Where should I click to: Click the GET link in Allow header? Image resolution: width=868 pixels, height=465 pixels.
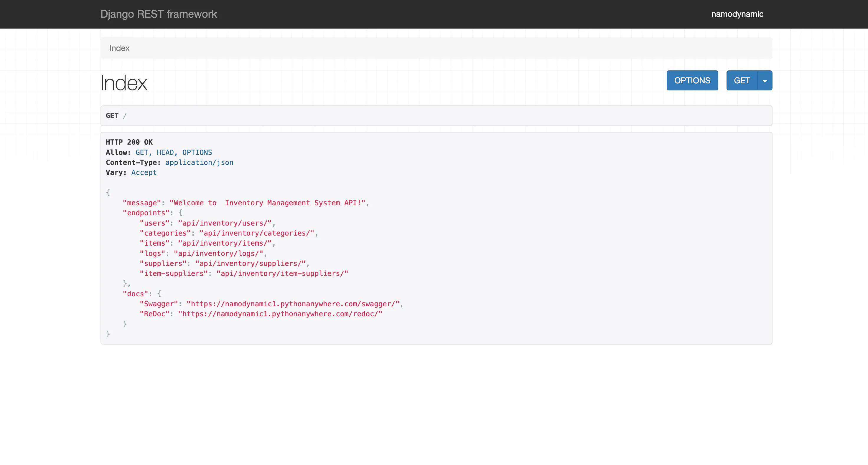coord(142,152)
